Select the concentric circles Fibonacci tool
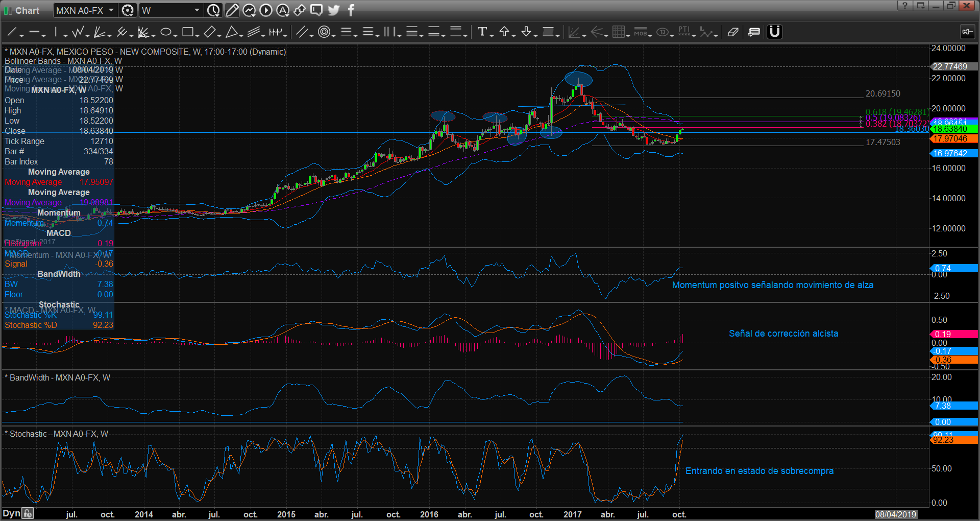This screenshot has width=980, height=521. click(323, 32)
